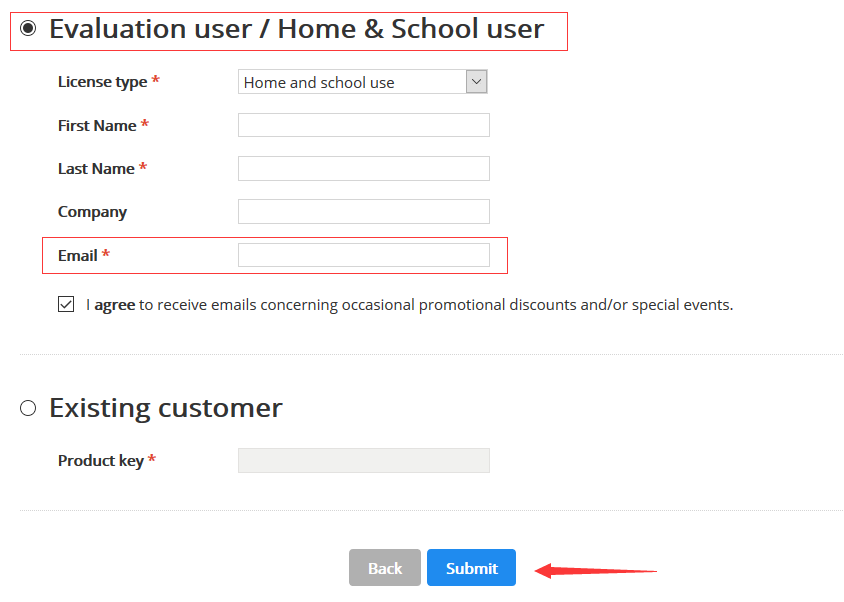
Task: Focus the First Name input field
Action: 364,125
